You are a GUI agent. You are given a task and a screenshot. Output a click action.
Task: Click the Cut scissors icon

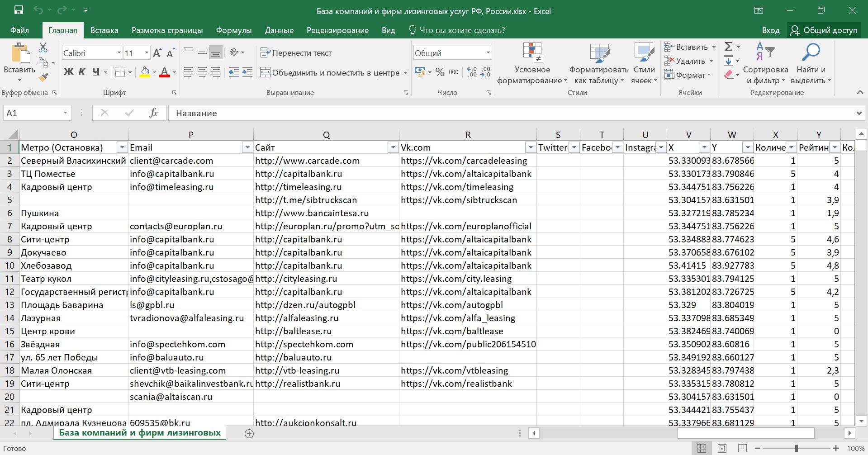click(x=43, y=47)
